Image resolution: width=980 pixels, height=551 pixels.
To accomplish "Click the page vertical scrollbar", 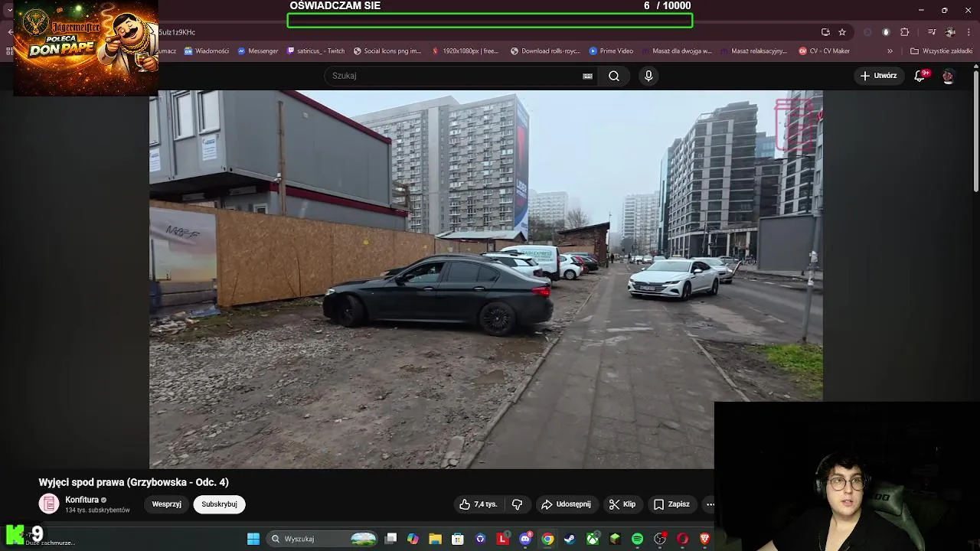I will pyautogui.click(x=975, y=130).
